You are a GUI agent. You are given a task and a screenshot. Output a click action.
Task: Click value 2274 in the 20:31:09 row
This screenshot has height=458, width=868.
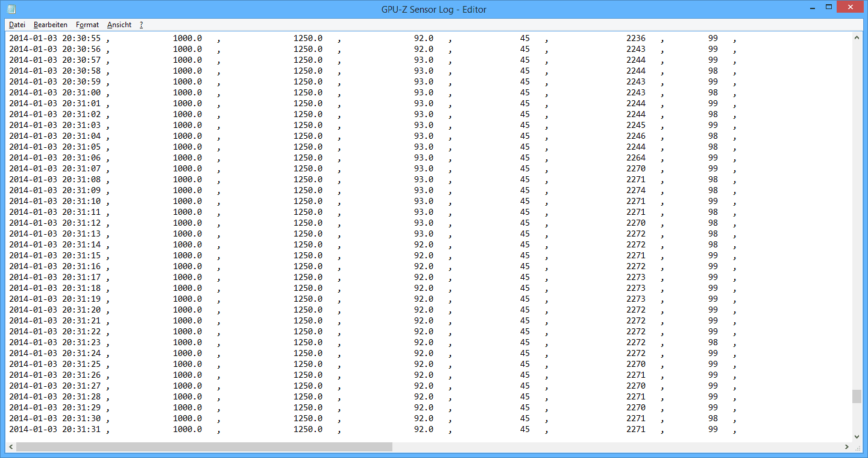point(636,190)
